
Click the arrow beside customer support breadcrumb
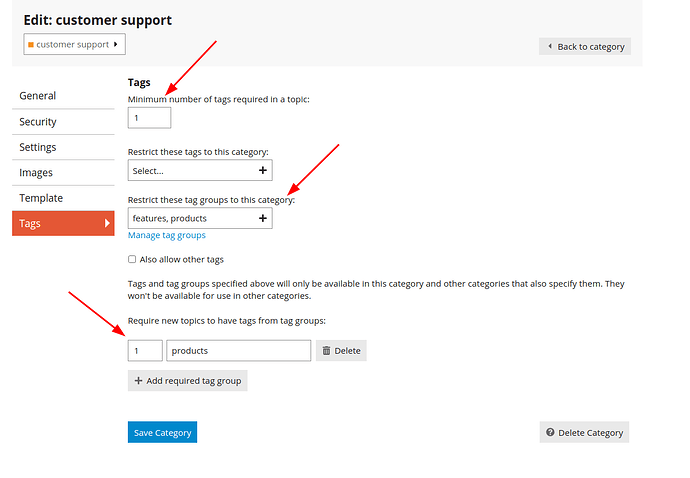115,44
